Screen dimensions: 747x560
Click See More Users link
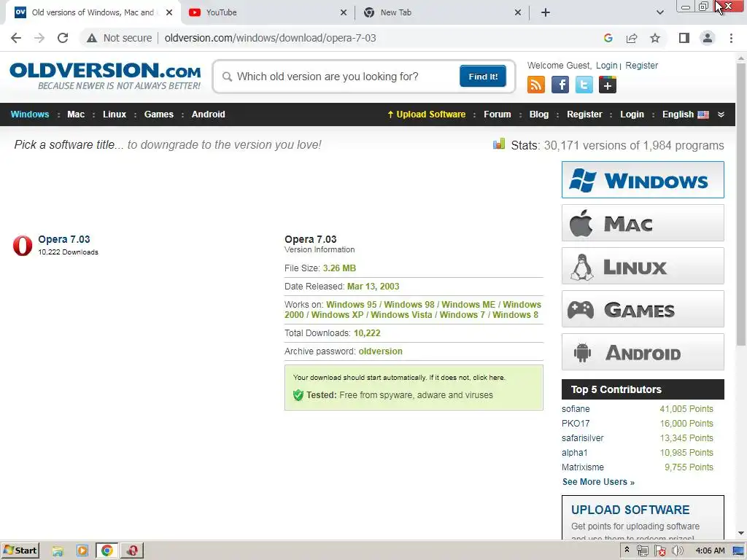coord(598,482)
